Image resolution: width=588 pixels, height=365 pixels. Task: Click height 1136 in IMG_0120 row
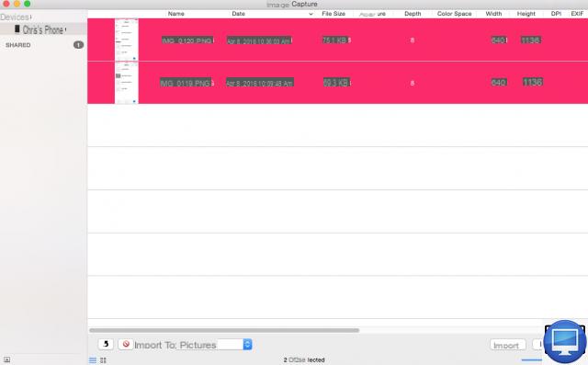[531, 40]
